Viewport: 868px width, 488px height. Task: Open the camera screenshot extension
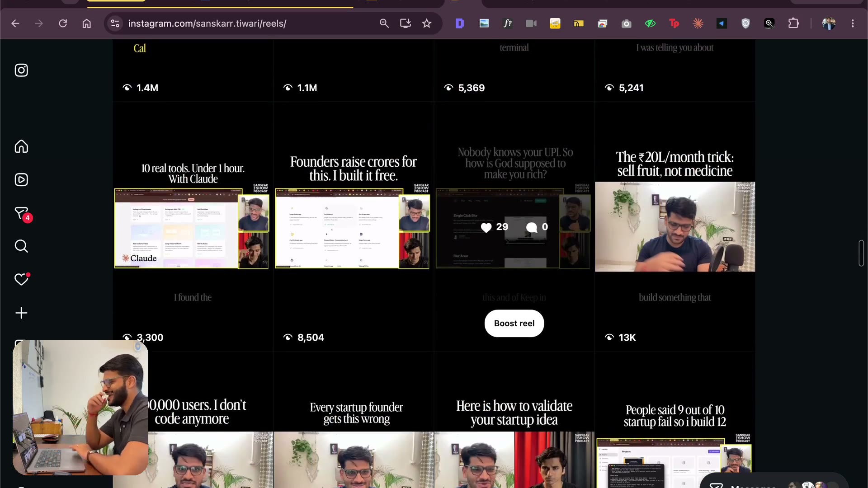[x=626, y=23]
